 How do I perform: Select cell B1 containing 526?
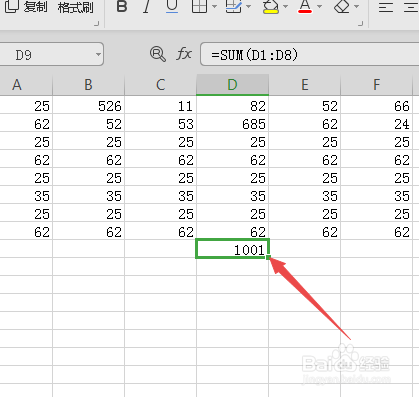pyautogui.click(x=88, y=105)
